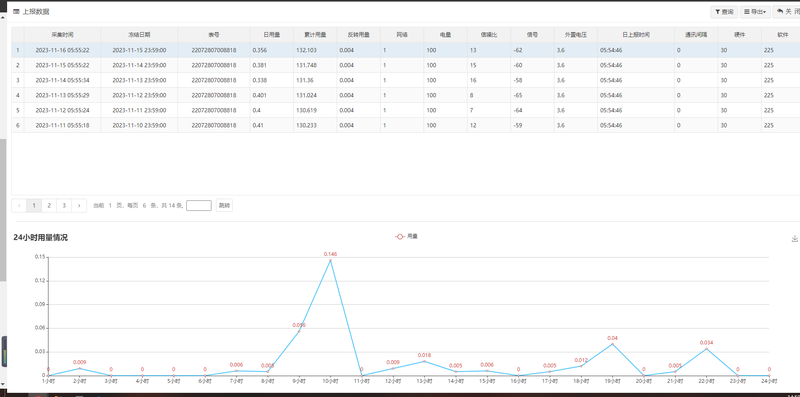The width and height of the screenshot is (800, 397).
Task: Click the 22小时 data point labeled 0.034
Action: (x=706, y=349)
